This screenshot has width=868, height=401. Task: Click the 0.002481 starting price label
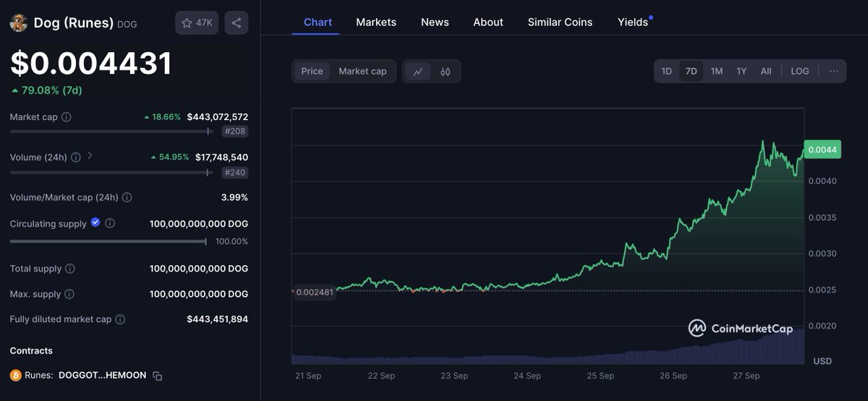[x=314, y=292]
